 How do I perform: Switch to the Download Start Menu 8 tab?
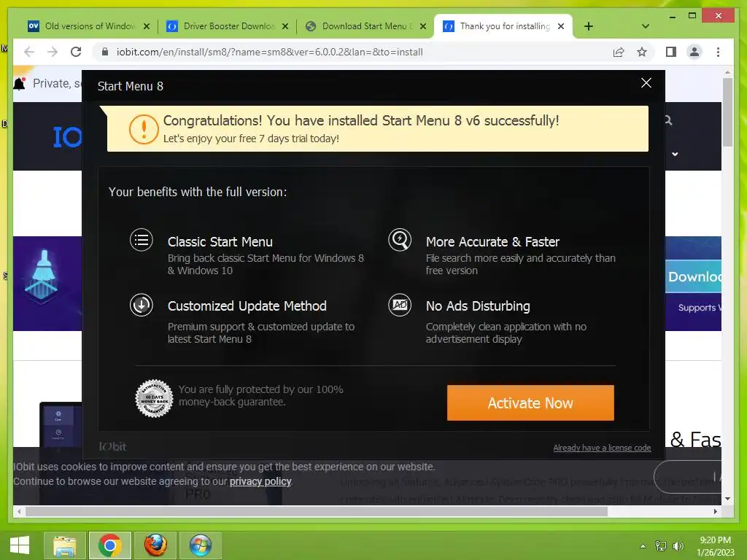coord(366,26)
